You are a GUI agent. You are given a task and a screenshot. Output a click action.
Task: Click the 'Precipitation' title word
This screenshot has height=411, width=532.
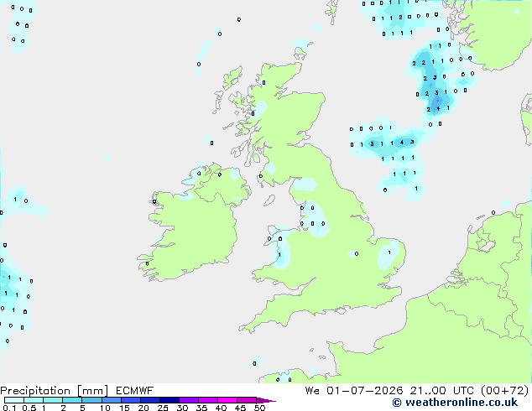tap(35, 391)
